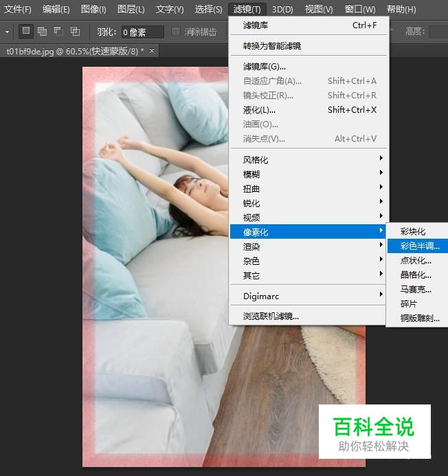The image size is (448, 476).
Task: Open the 编辑(E) menu
Action: (56, 9)
